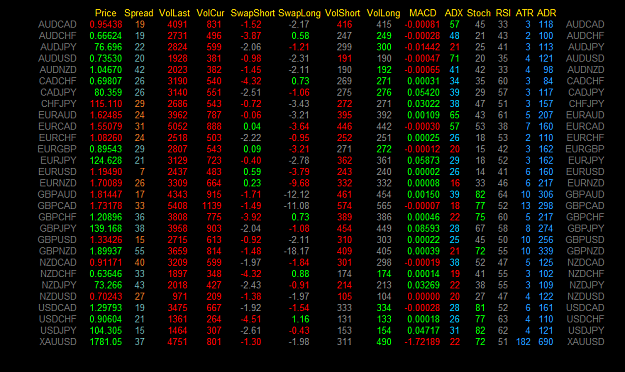Click the MACD column header
This screenshot has height=372, width=625.
pos(423,13)
